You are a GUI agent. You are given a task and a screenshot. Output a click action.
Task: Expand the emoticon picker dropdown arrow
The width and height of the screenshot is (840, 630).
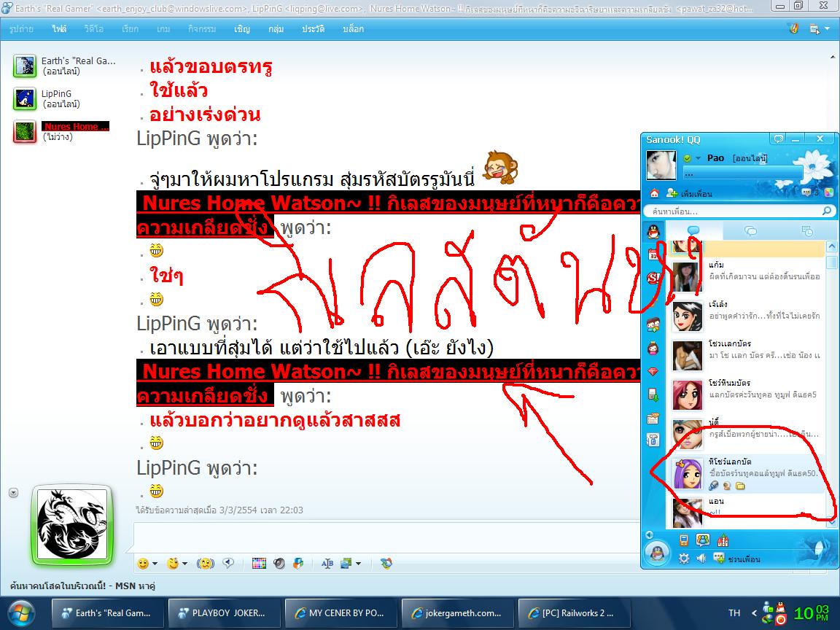[x=155, y=564]
